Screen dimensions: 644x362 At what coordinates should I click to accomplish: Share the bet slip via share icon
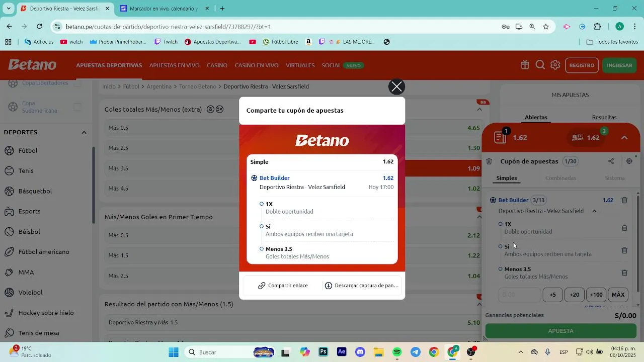point(611,161)
